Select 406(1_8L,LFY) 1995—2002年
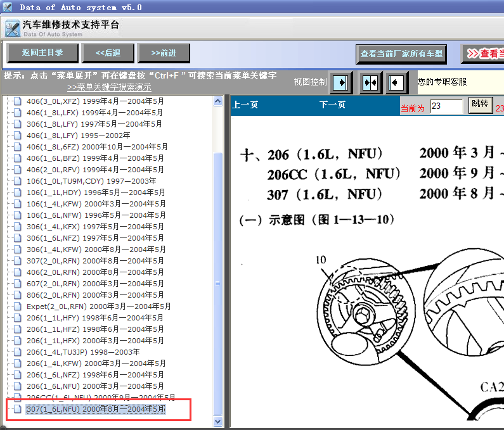Screen dimensions: 504x430 (79, 136)
